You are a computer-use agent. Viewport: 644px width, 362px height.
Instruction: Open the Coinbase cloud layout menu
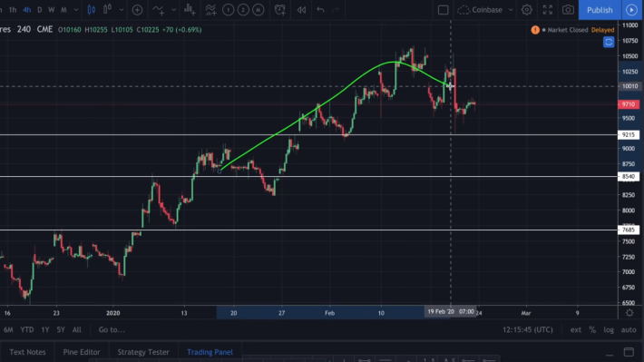(x=480, y=10)
